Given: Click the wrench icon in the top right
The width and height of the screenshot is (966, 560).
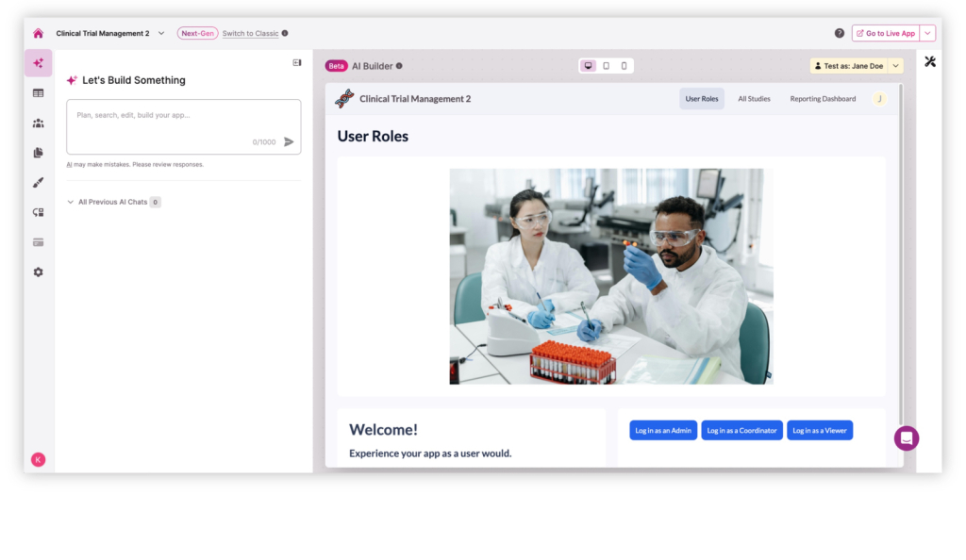Looking at the screenshot, I should (x=929, y=60).
